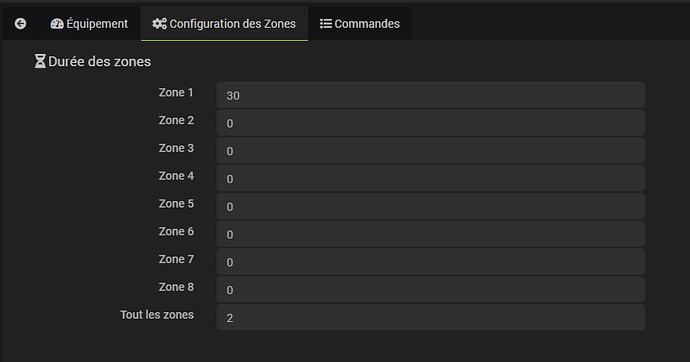Open the Équipement tab

(89, 24)
